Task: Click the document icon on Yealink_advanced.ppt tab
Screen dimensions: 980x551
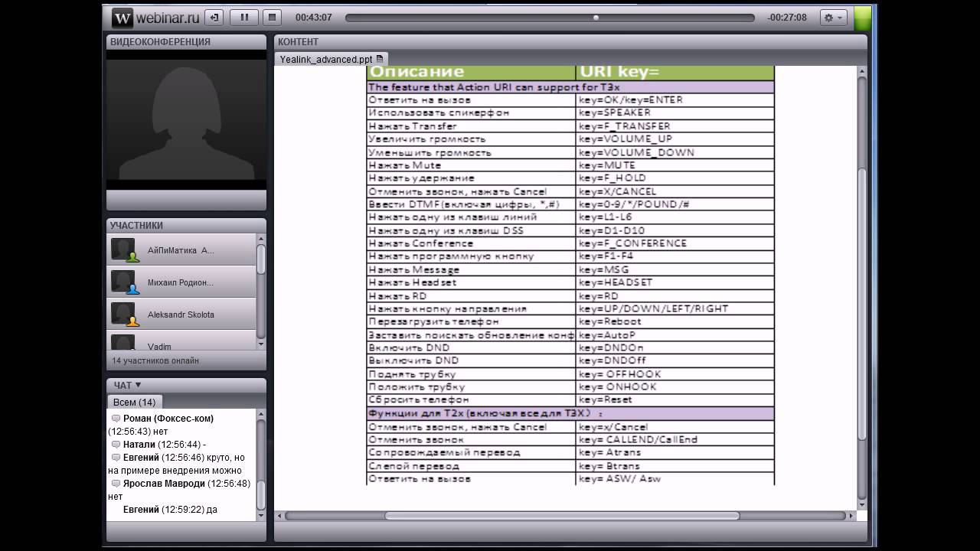Action: [x=380, y=59]
